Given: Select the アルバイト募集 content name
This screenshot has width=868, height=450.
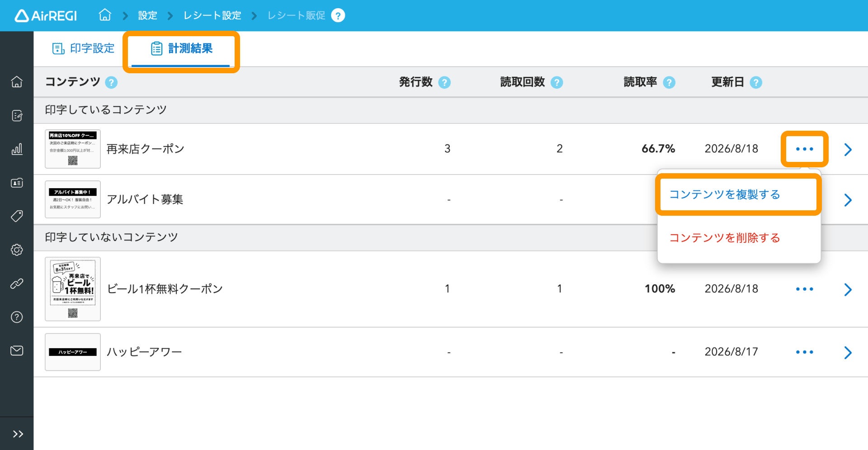Looking at the screenshot, I should click(x=145, y=199).
